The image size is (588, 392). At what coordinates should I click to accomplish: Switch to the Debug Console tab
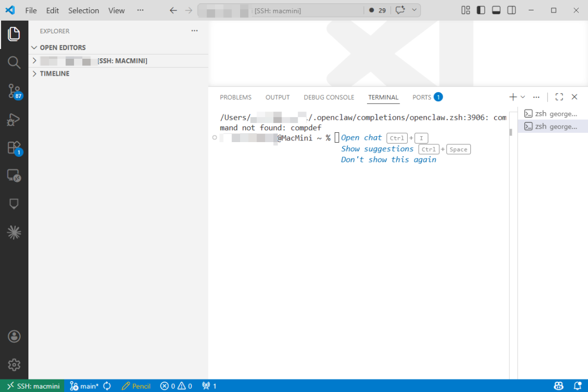click(329, 97)
